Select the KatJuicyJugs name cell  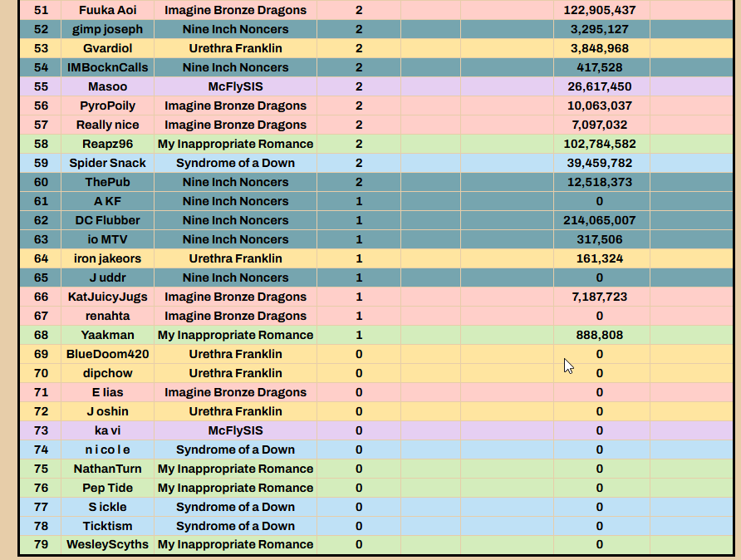tap(108, 297)
